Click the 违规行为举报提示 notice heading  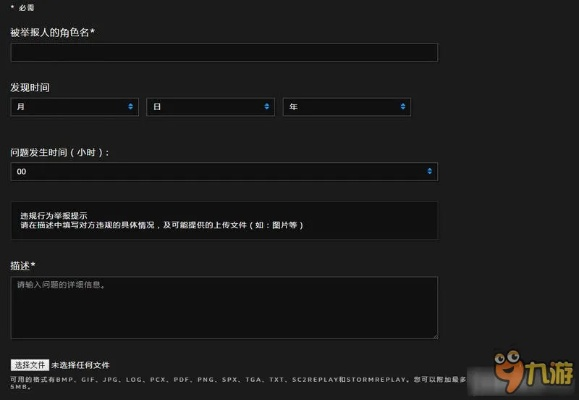pos(54,216)
